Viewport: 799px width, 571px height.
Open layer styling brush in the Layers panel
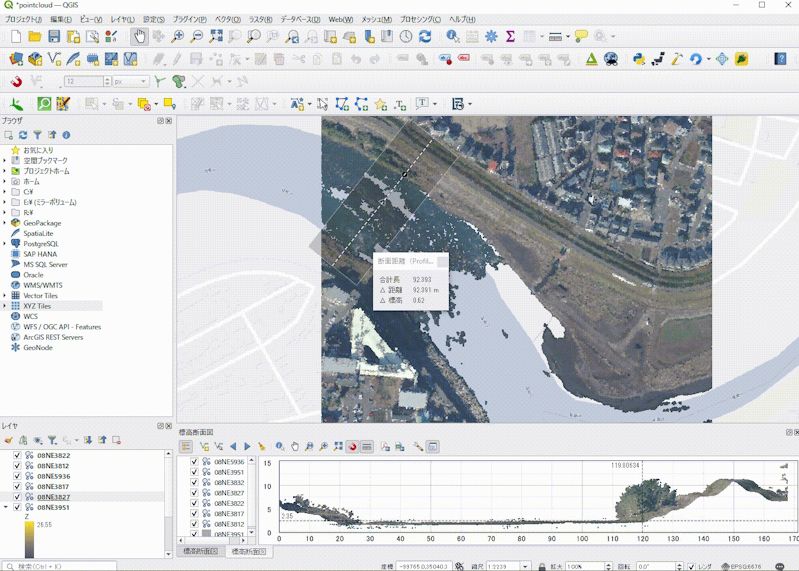pyautogui.click(x=8, y=440)
